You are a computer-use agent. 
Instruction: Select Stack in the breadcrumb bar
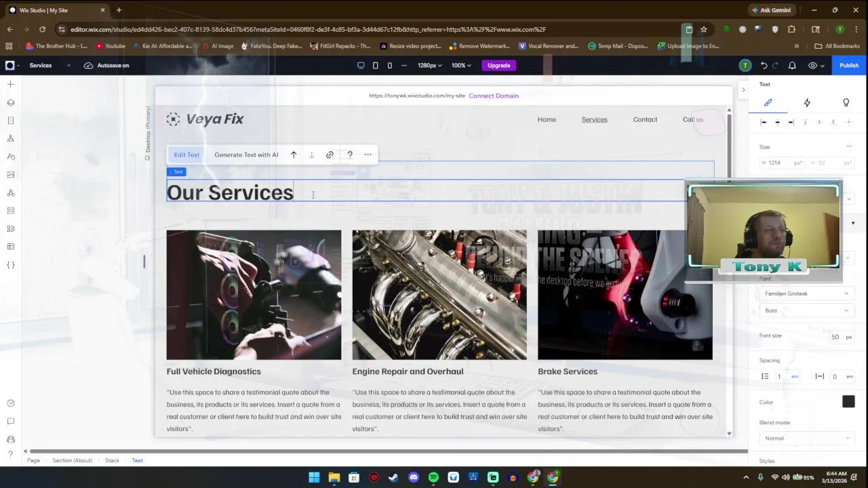112,460
